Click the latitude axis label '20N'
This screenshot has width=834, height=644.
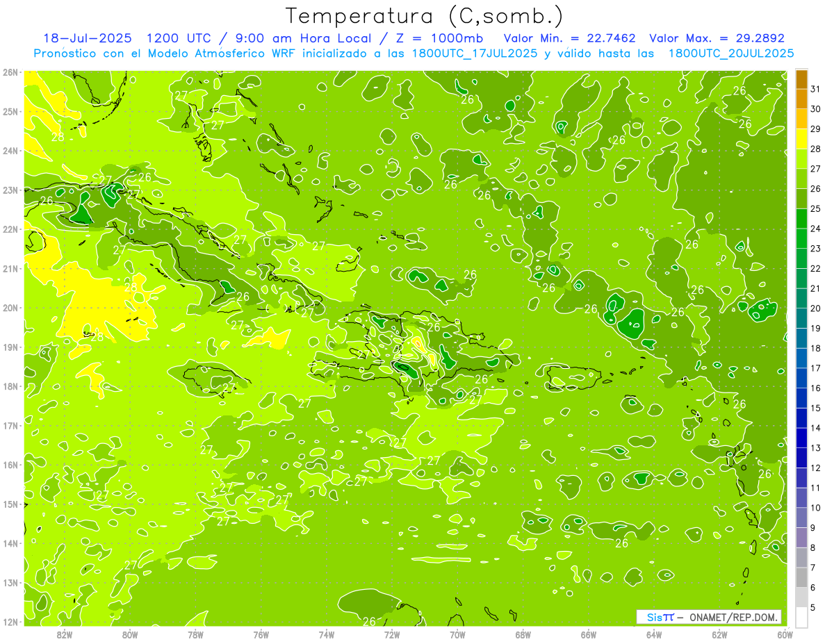coord(10,308)
